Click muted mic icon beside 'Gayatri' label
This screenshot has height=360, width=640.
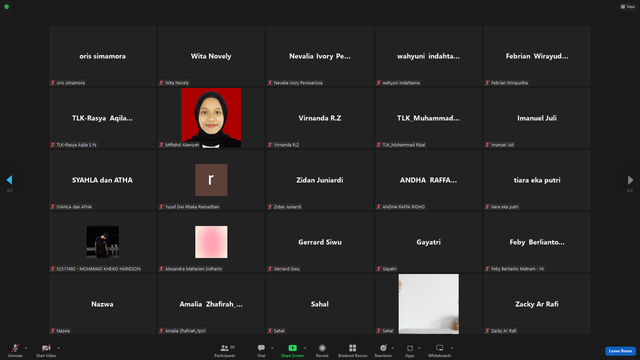[379, 269]
